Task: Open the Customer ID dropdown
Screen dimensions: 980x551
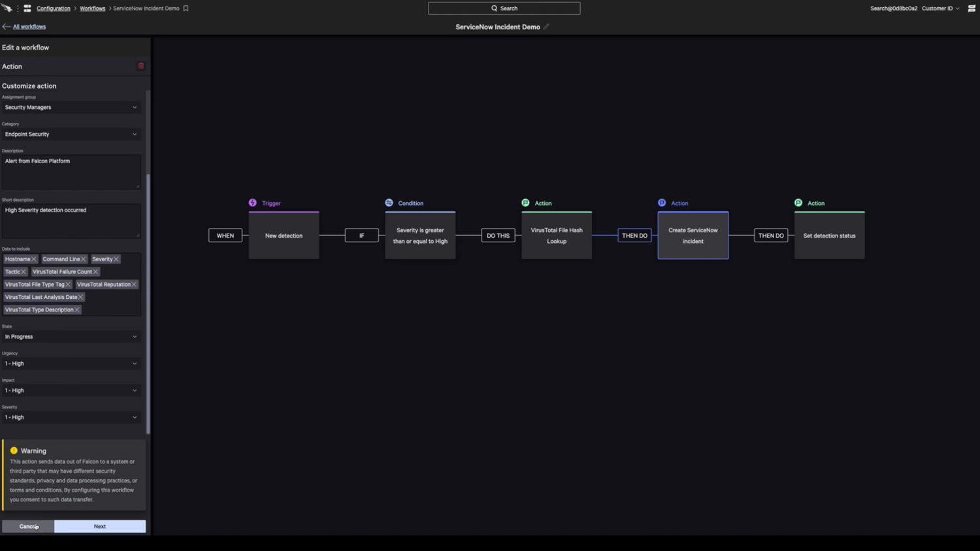Action: [940, 8]
